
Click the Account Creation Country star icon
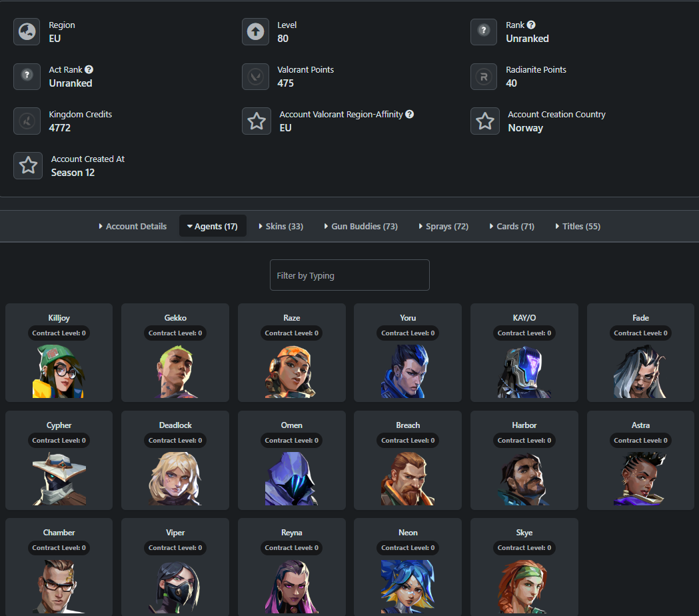tap(485, 121)
